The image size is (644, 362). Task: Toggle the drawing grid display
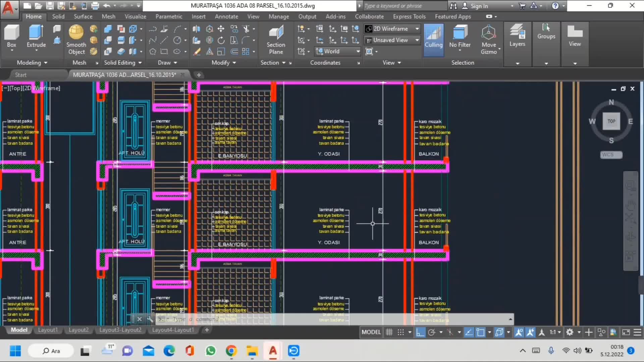[x=389, y=332]
